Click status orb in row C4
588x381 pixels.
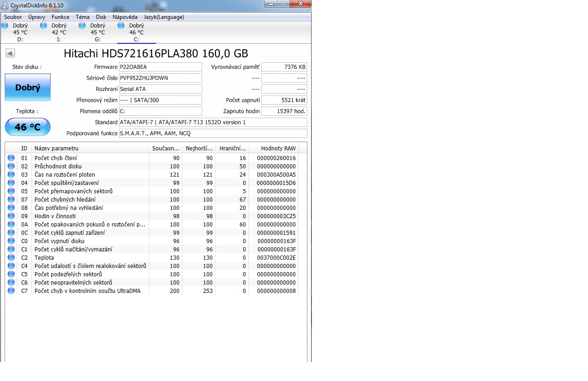coord(11,266)
